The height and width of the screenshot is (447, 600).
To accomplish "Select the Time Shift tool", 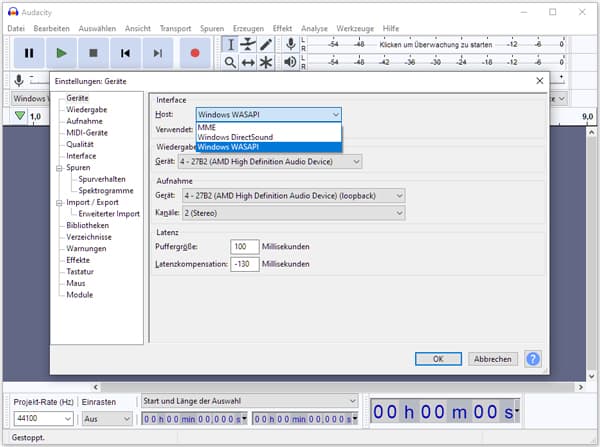I will tap(248, 62).
